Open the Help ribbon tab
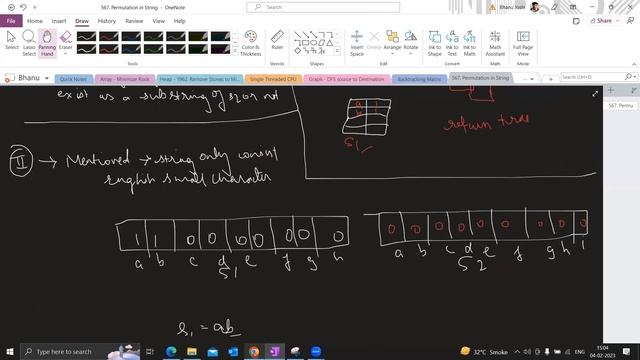 coord(179,21)
